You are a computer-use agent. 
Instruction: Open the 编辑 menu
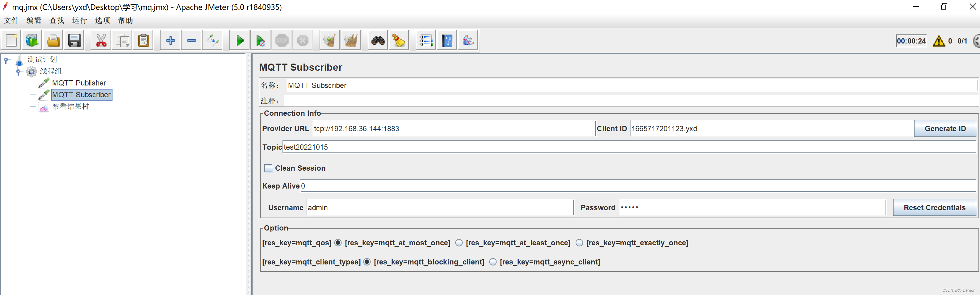click(34, 21)
